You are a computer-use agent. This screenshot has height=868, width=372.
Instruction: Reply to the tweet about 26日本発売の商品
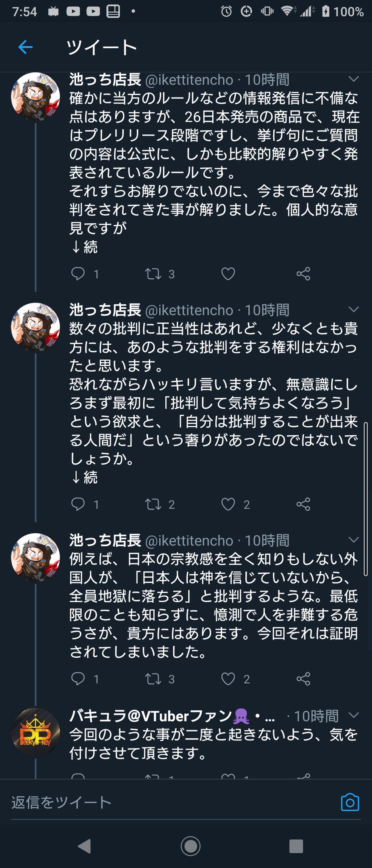click(x=78, y=274)
